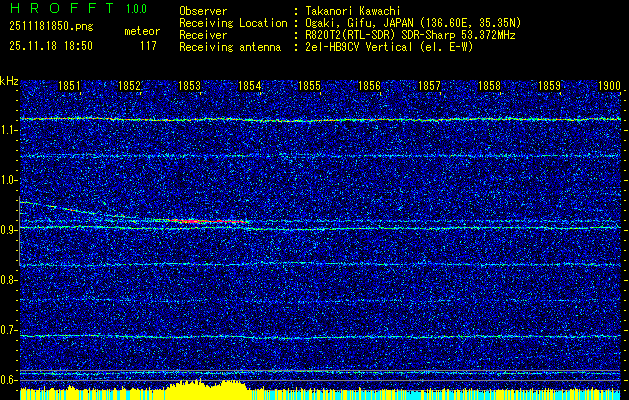629x400 pixels.
Task: Click the HROFFT title text
Action: click(60, 9)
